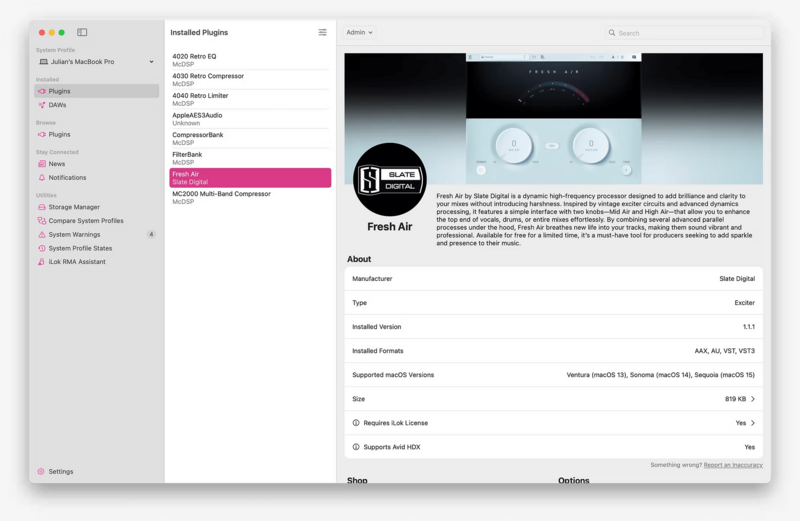800x521 pixels.
Task: Open the Admin dropdown menu
Action: 359,32
